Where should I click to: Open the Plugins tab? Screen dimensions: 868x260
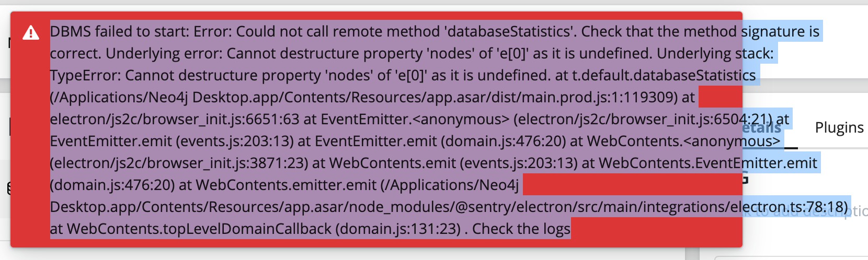[x=839, y=127]
